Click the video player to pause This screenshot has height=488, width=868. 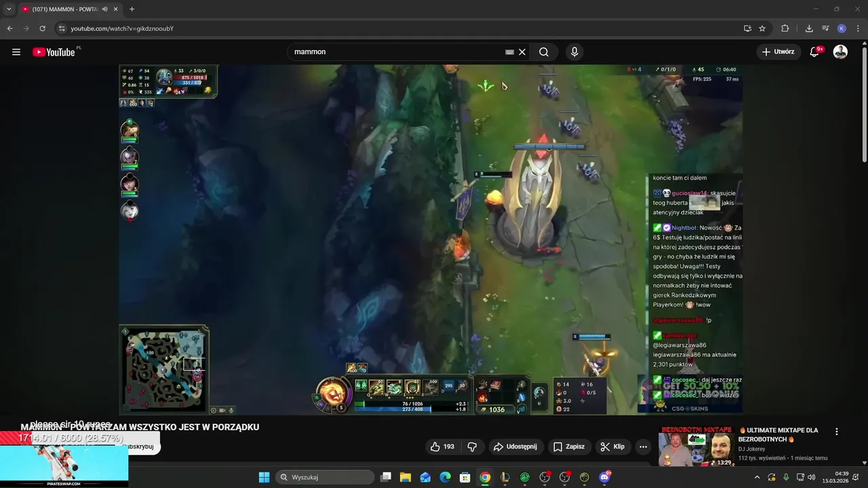click(431, 239)
